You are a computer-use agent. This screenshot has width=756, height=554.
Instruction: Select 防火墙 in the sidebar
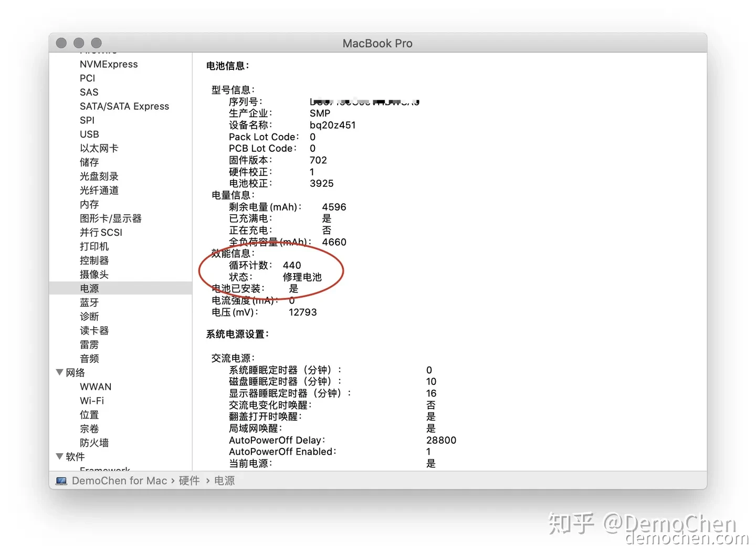point(94,443)
